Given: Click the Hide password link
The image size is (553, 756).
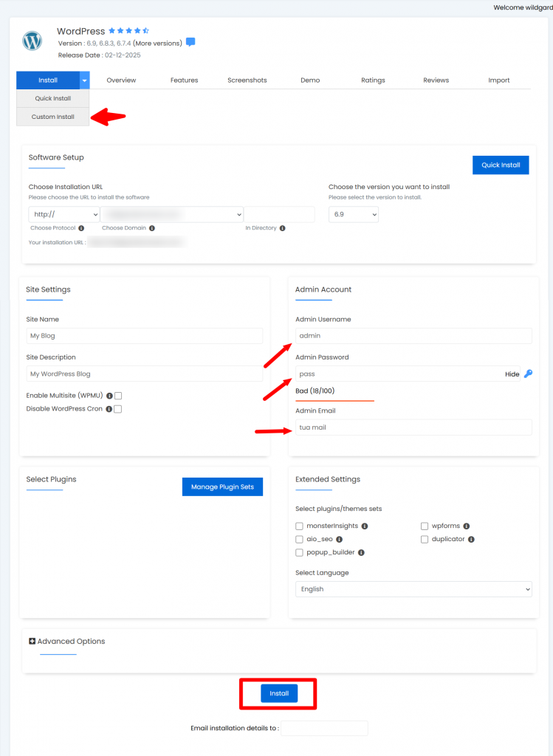Looking at the screenshot, I should pyautogui.click(x=512, y=374).
